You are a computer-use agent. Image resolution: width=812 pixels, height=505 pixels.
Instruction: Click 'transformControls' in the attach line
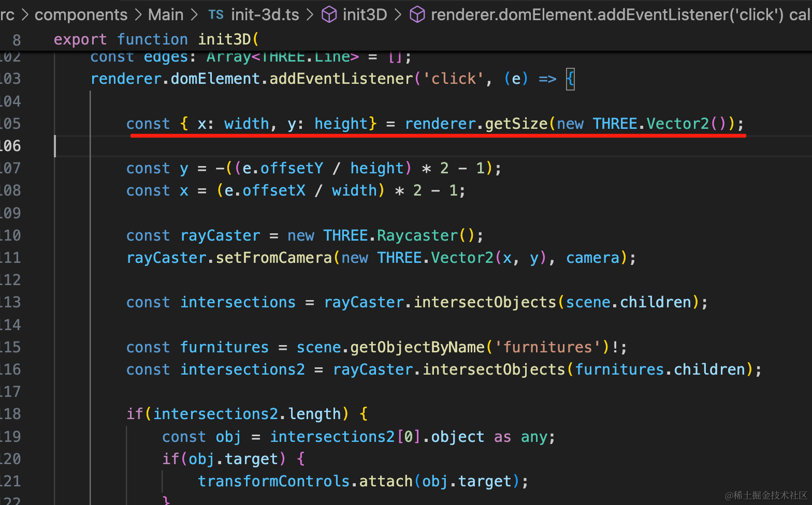(274, 481)
